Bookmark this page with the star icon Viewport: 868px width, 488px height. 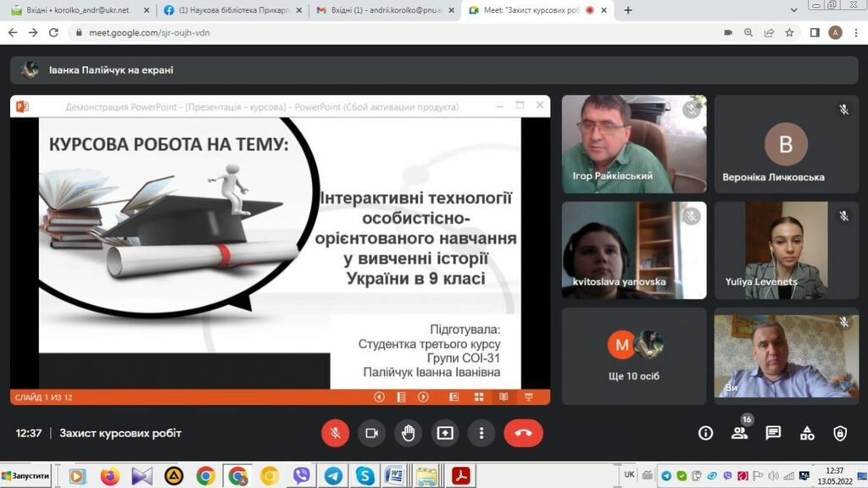point(789,32)
